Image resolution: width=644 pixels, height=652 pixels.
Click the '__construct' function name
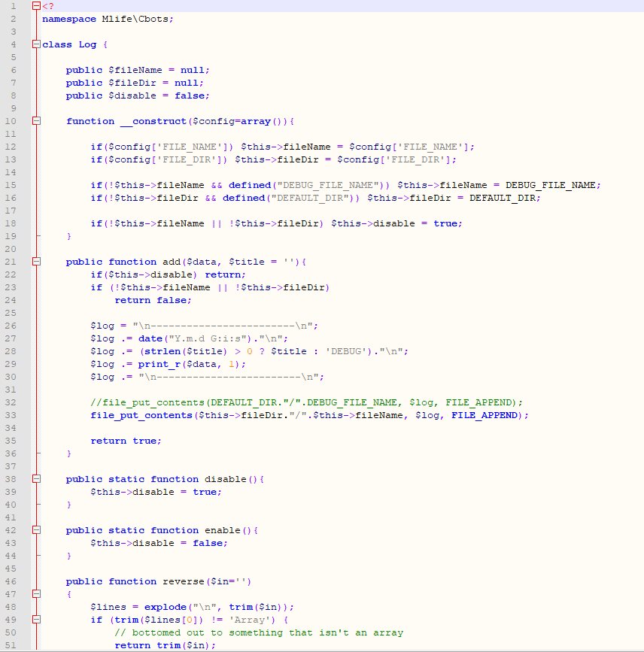(x=153, y=121)
